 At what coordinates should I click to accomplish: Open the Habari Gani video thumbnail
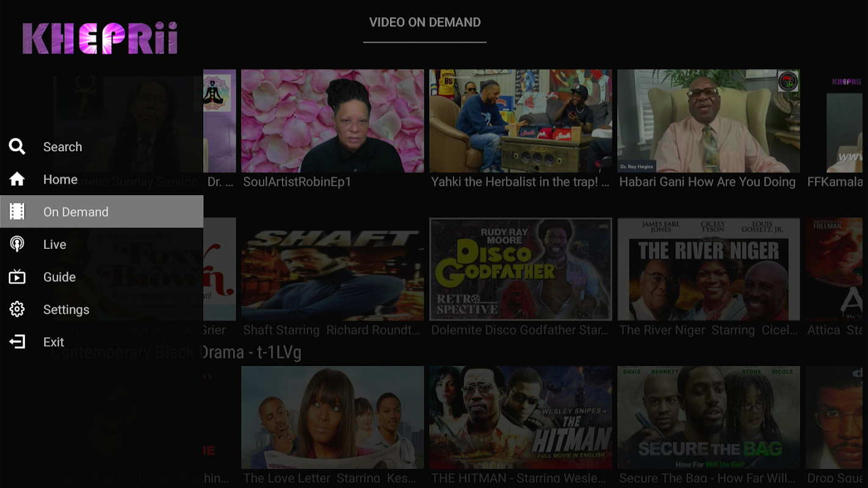(709, 121)
